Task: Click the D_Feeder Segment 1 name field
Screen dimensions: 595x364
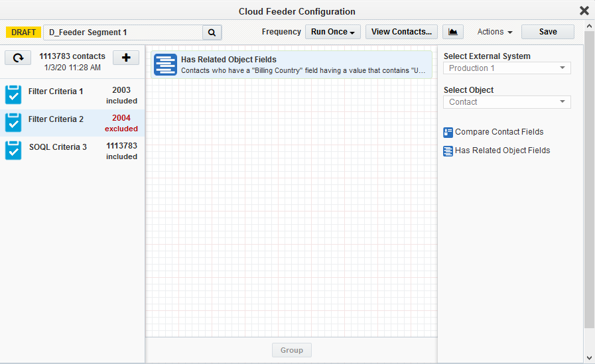Action: pos(123,32)
